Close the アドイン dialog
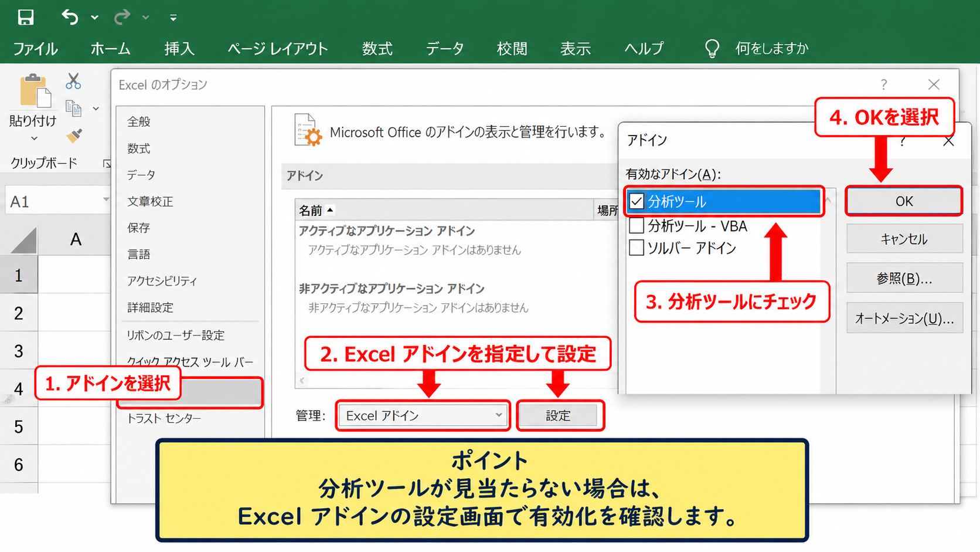This screenshot has width=980, height=552. pos(948,141)
